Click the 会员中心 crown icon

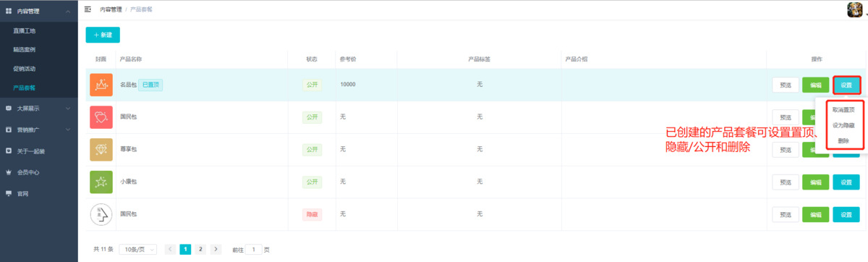(x=8, y=173)
